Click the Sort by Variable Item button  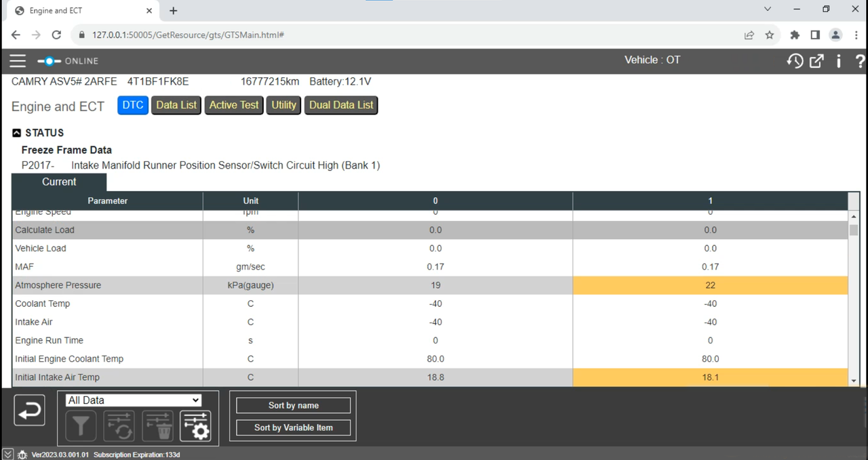point(294,427)
